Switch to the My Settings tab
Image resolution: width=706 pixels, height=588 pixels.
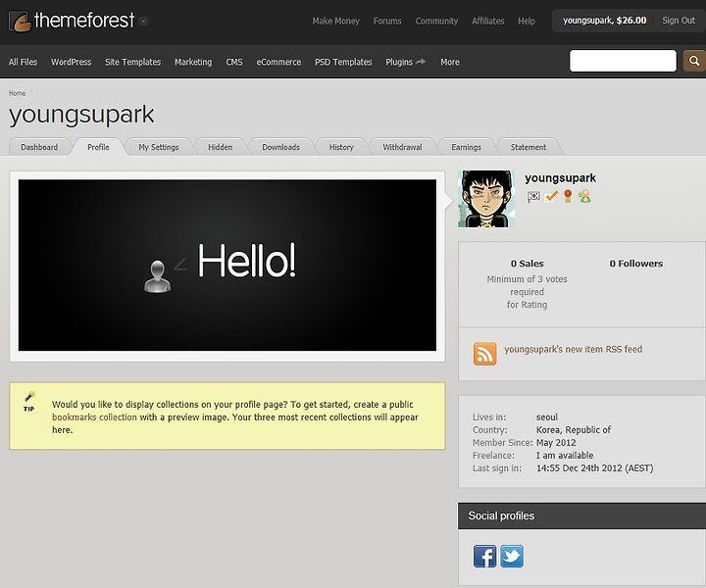pyautogui.click(x=159, y=147)
